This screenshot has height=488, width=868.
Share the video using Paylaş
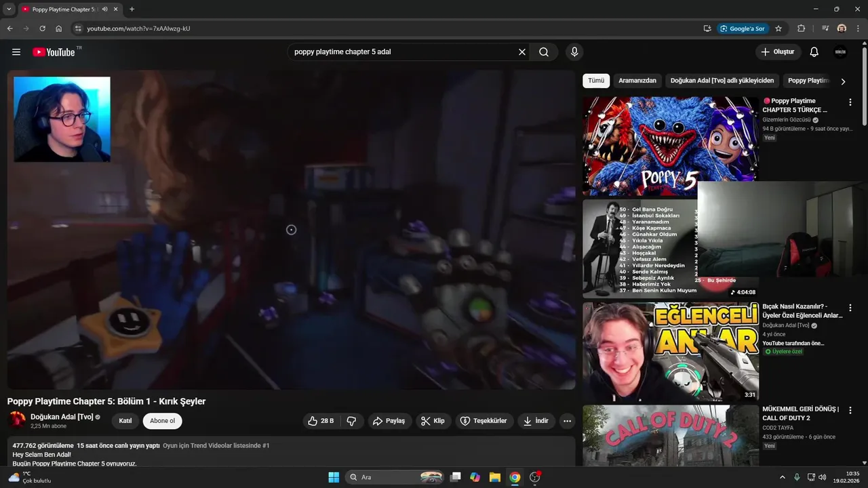click(389, 421)
